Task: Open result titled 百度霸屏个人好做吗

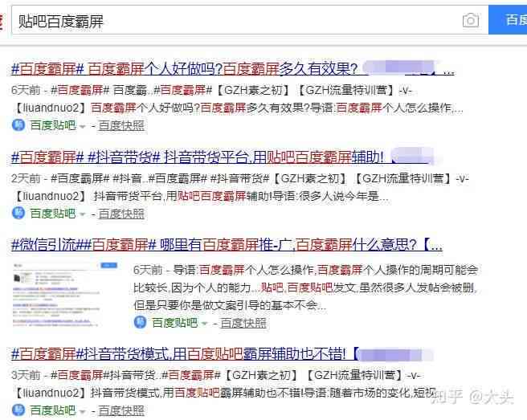Action: click(x=233, y=69)
